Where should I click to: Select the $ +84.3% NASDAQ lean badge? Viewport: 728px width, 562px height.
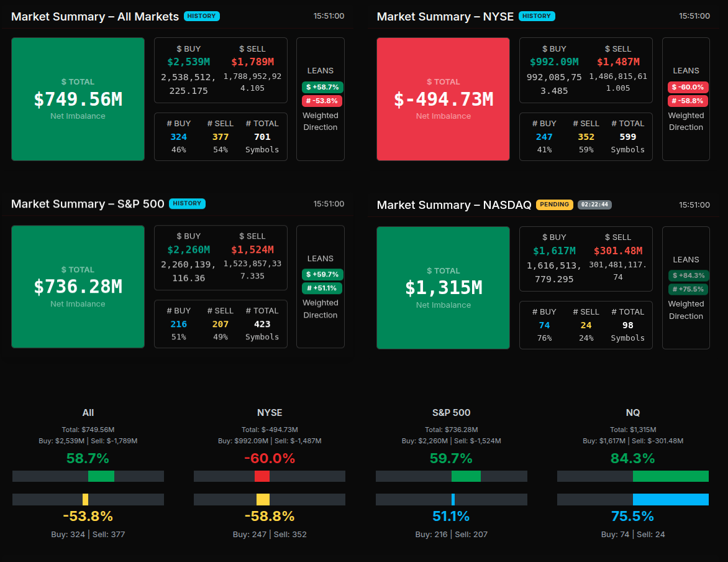pyautogui.click(x=688, y=275)
